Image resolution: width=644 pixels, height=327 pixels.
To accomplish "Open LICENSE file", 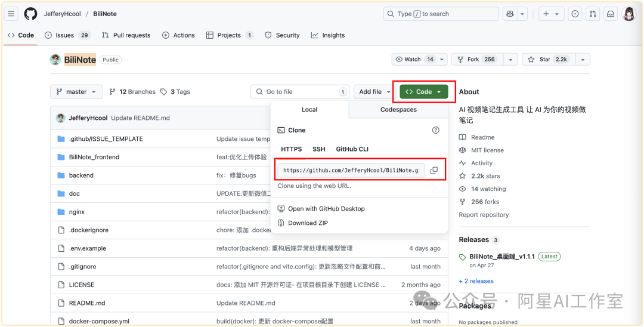I will click(81, 285).
